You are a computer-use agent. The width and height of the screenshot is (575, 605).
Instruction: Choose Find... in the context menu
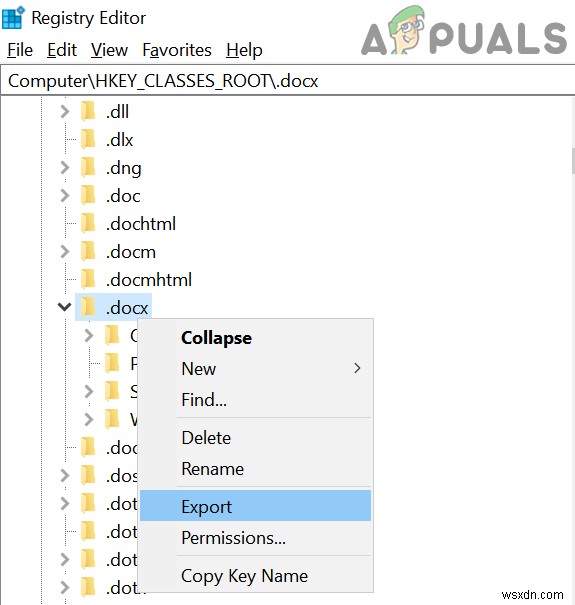(x=255, y=399)
